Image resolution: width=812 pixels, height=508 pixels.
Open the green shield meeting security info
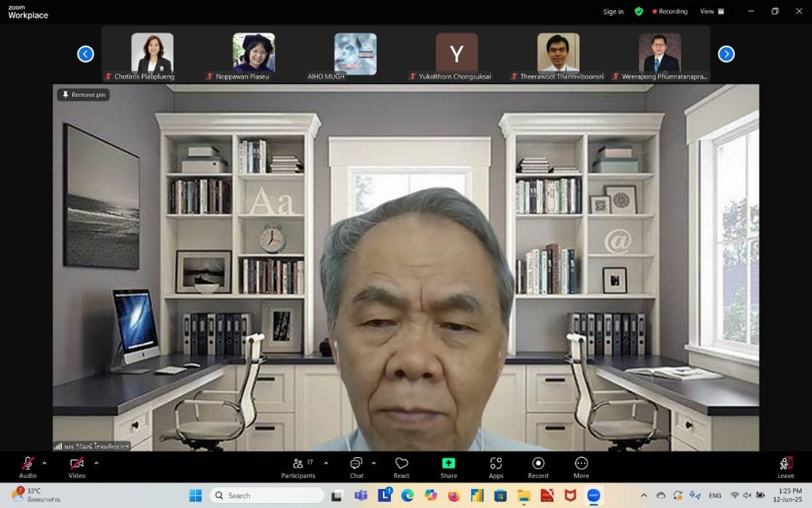pos(639,11)
